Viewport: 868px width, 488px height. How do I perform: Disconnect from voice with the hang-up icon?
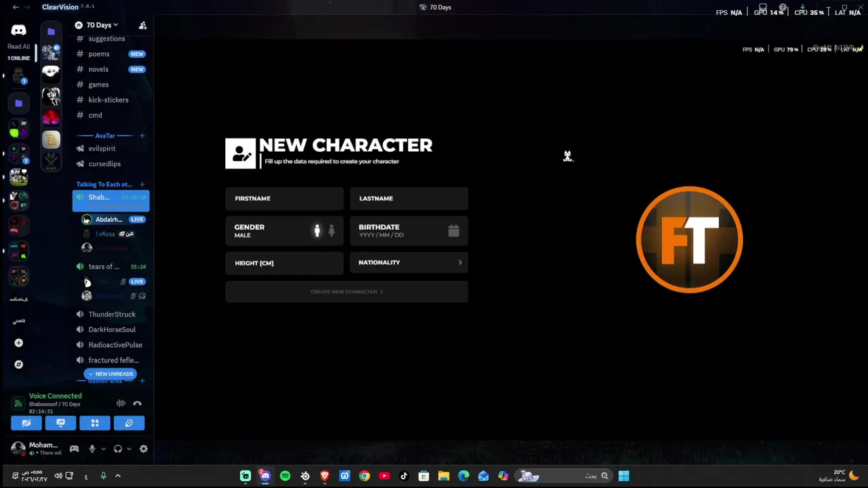(x=137, y=403)
